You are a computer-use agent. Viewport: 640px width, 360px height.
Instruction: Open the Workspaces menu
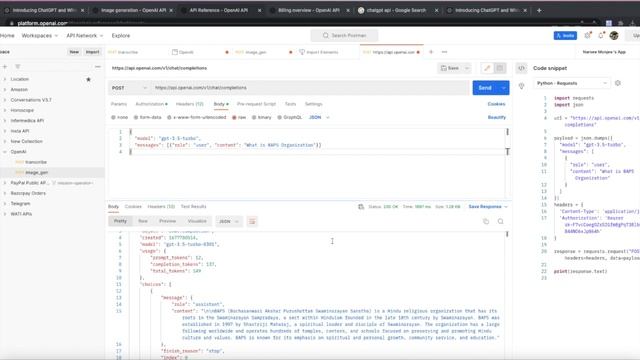click(x=40, y=36)
